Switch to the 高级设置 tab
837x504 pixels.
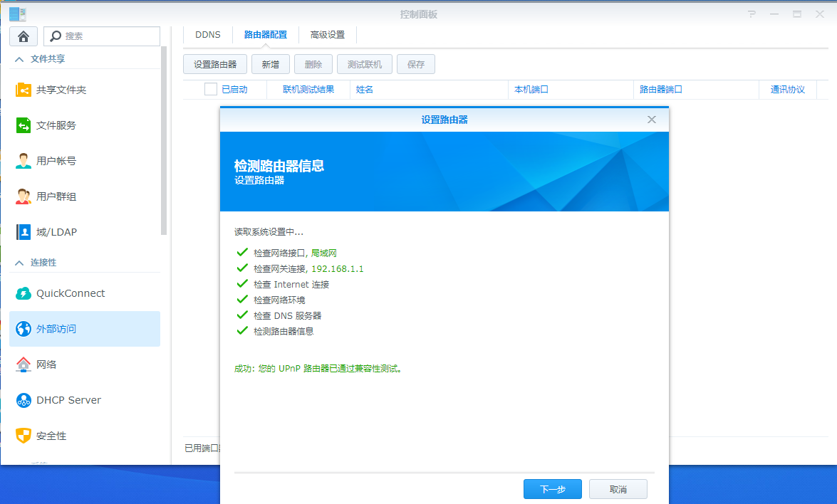pos(327,33)
